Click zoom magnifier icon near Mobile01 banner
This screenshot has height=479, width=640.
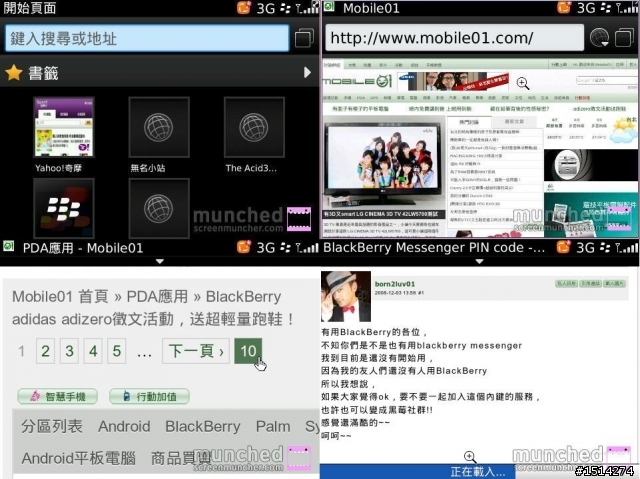coord(523,83)
